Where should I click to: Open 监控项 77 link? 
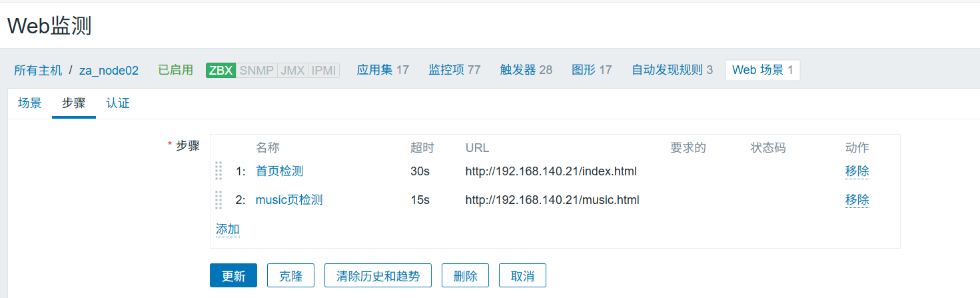454,70
